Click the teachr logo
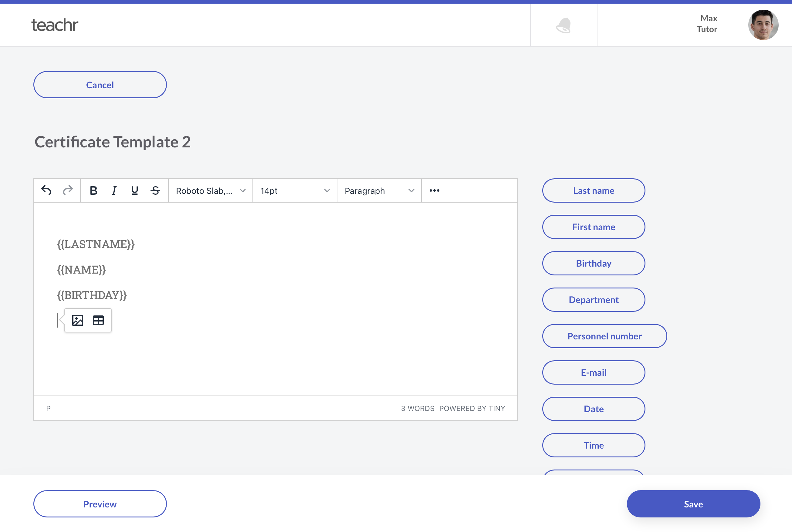The height and width of the screenshot is (532, 792). tap(55, 25)
